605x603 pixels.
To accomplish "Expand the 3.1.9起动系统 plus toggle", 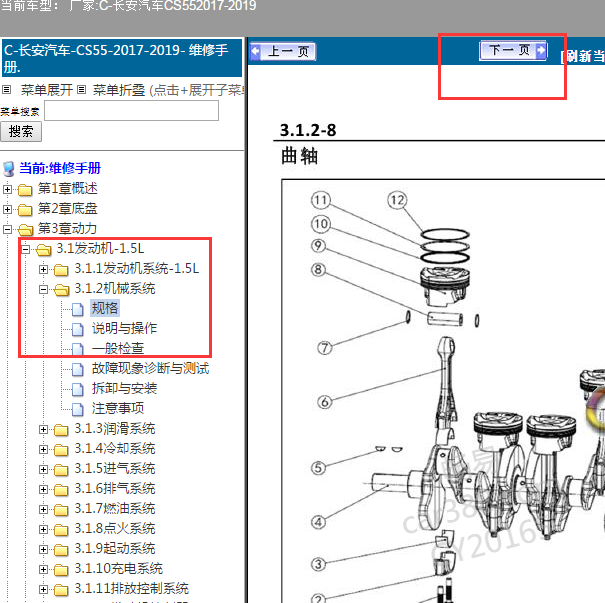I will [x=44, y=549].
